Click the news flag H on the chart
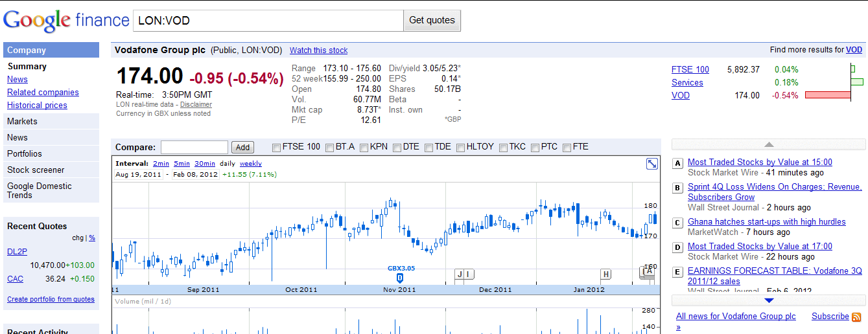This screenshot has height=334, width=868. pos(606,274)
